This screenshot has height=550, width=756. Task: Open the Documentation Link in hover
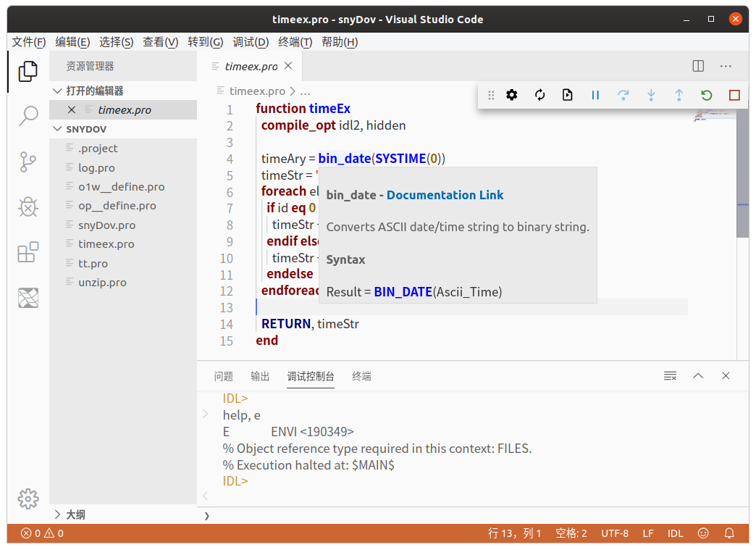[445, 195]
